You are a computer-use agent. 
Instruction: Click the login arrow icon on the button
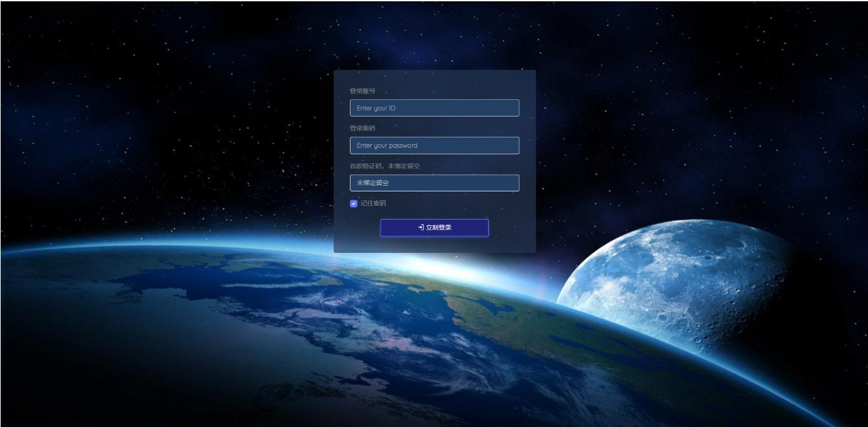point(421,227)
